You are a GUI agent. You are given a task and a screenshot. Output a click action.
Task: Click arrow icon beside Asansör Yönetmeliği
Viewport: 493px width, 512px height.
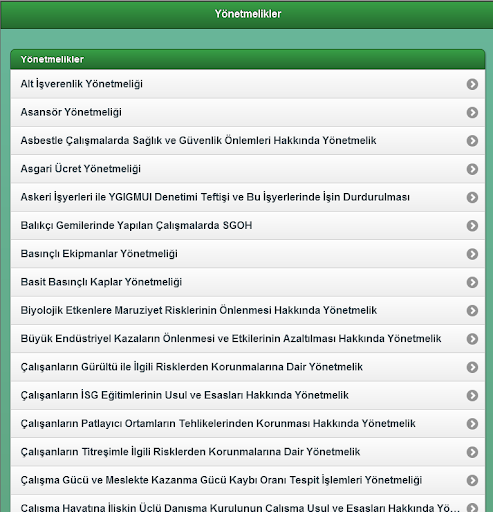[472, 112]
